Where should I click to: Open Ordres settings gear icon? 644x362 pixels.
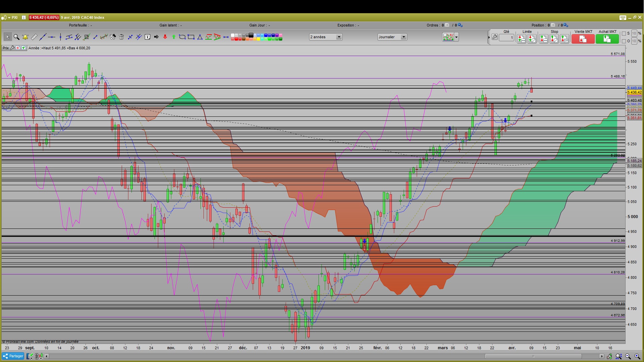(x=460, y=25)
